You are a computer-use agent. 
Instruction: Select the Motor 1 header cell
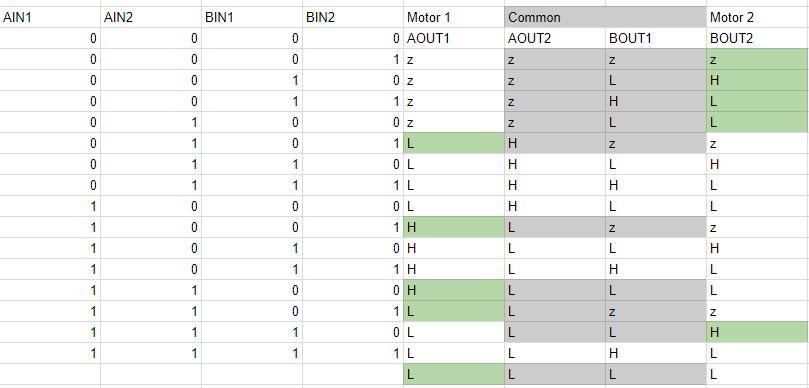pyautogui.click(x=454, y=18)
